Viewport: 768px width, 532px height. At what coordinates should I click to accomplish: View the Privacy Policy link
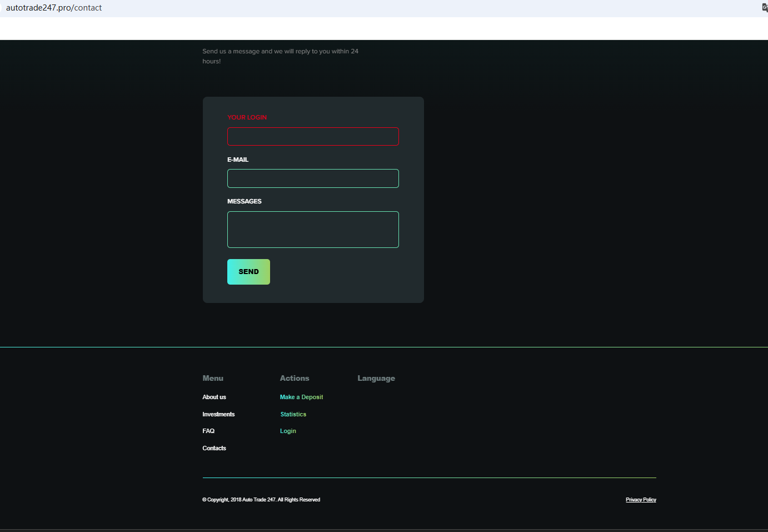[641, 500]
